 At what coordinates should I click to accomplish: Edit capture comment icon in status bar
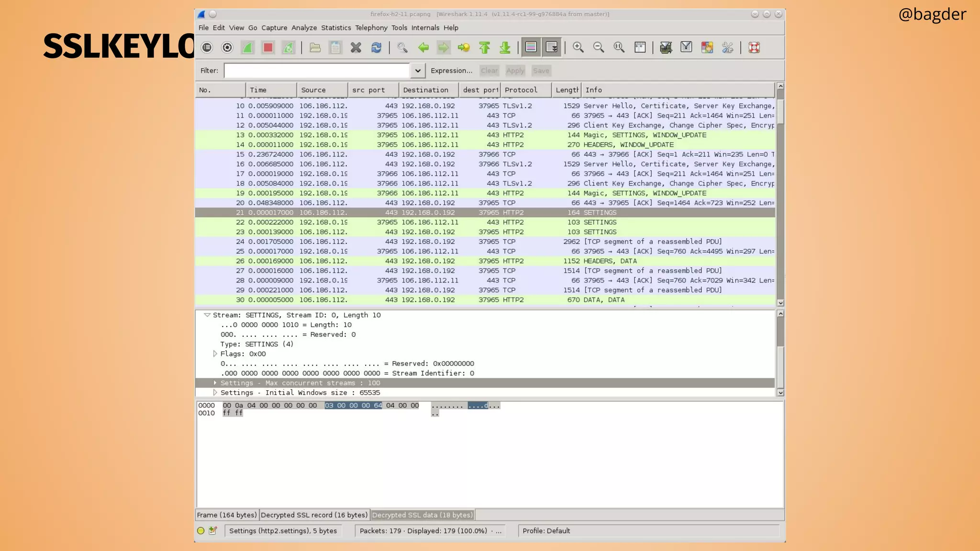[x=213, y=530]
